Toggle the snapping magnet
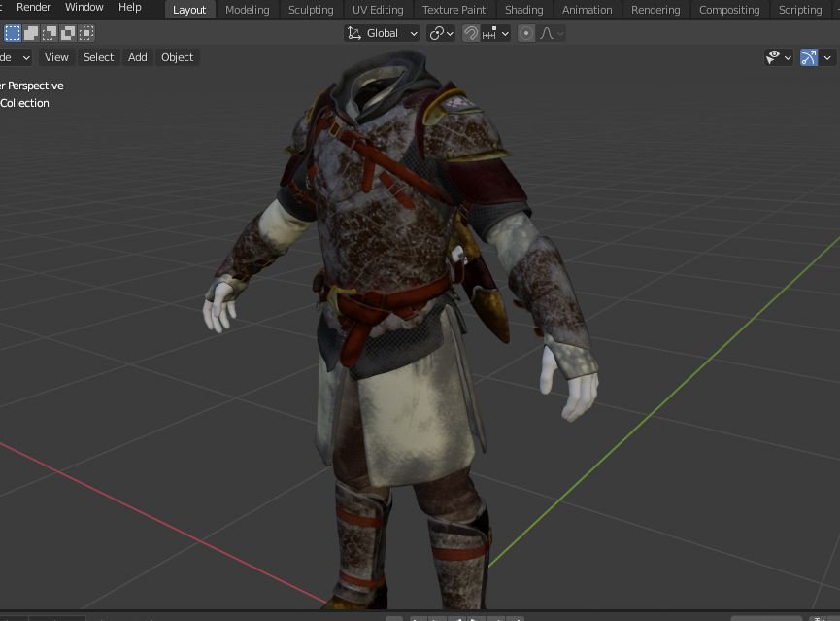 [x=471, y=33]
